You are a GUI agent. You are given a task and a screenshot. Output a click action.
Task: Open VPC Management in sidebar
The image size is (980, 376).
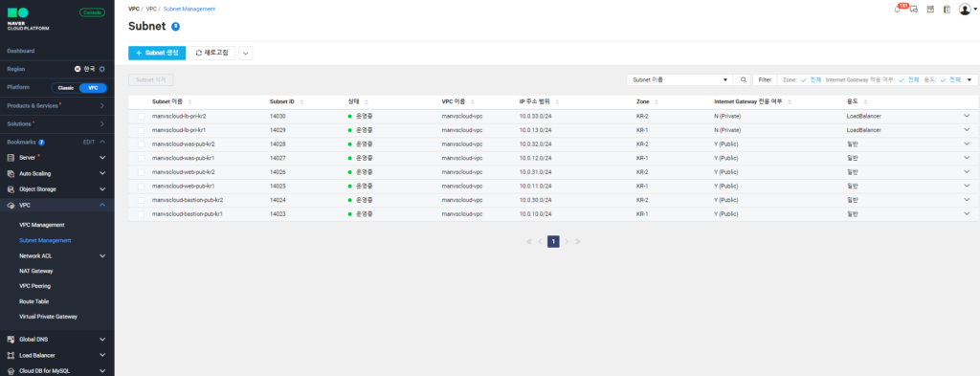(x=42, y=225)
